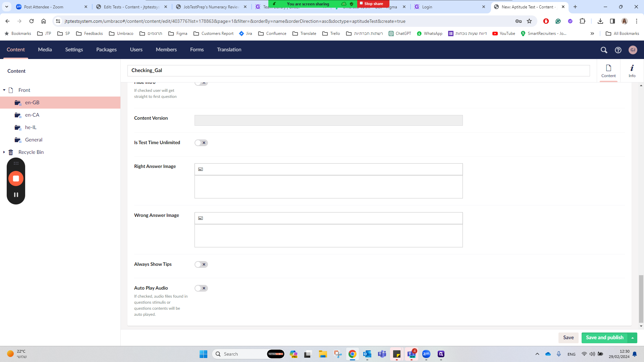644x362 pixels.
Task: Enable the Always Show Tips switch
Action: [201, 264]
